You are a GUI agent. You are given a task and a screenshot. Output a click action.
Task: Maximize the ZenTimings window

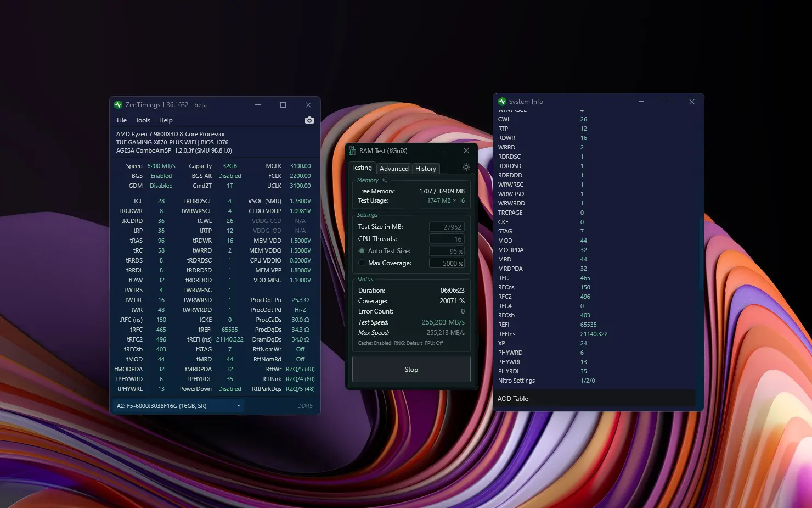(x=283, y=105)
